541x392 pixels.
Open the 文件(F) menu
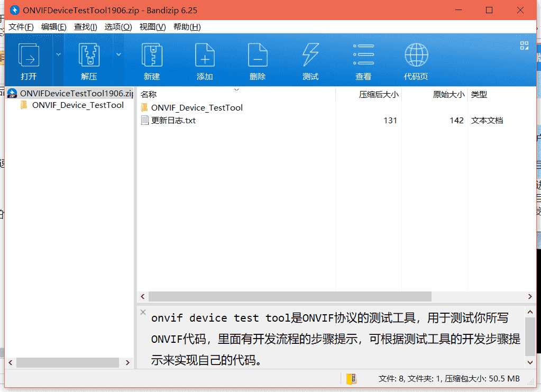coord(21,27)
